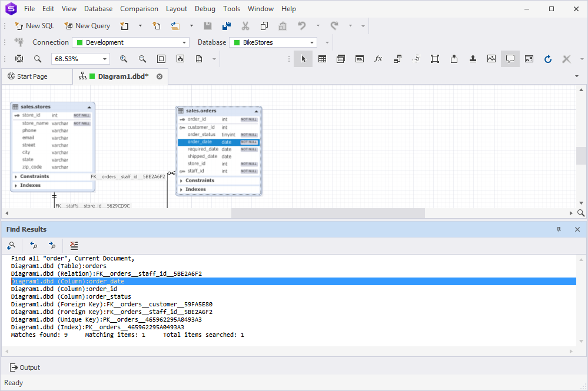The height and width of the screenshot is (391, 588).
Task: Click the Undo arrow icon
Action: pos(302,26)
